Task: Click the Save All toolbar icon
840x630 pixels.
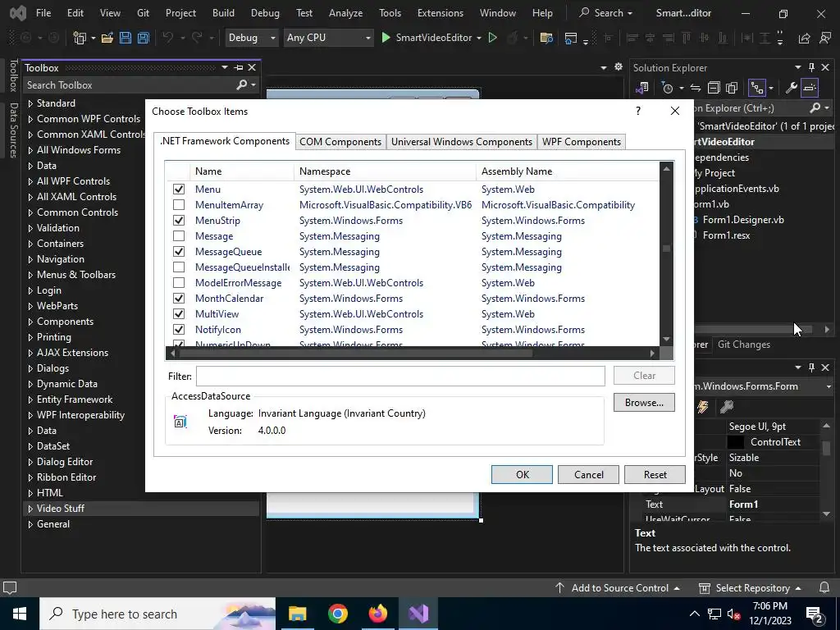Action: point(143,38)
